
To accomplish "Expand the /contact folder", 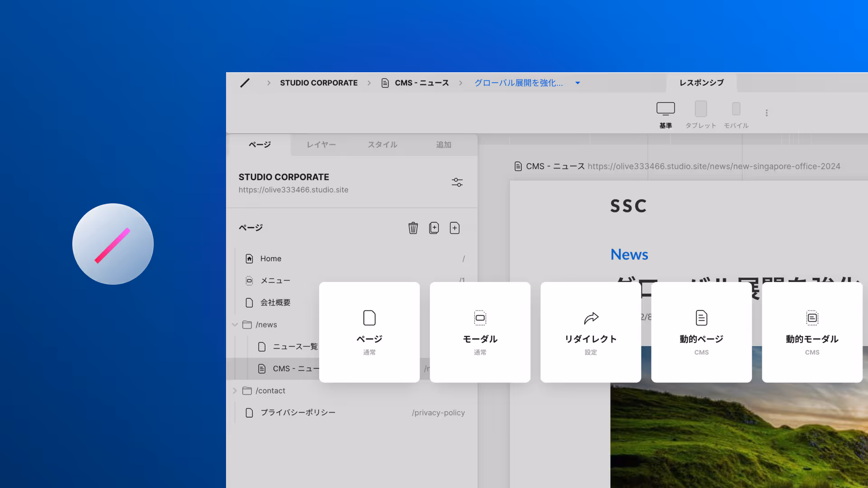I will click(235, 390).
